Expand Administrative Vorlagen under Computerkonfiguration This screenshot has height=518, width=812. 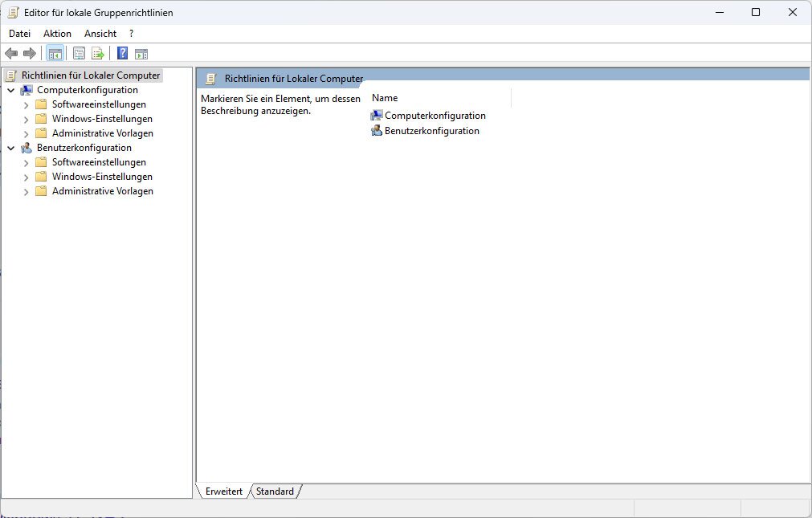tap(27, 134)
